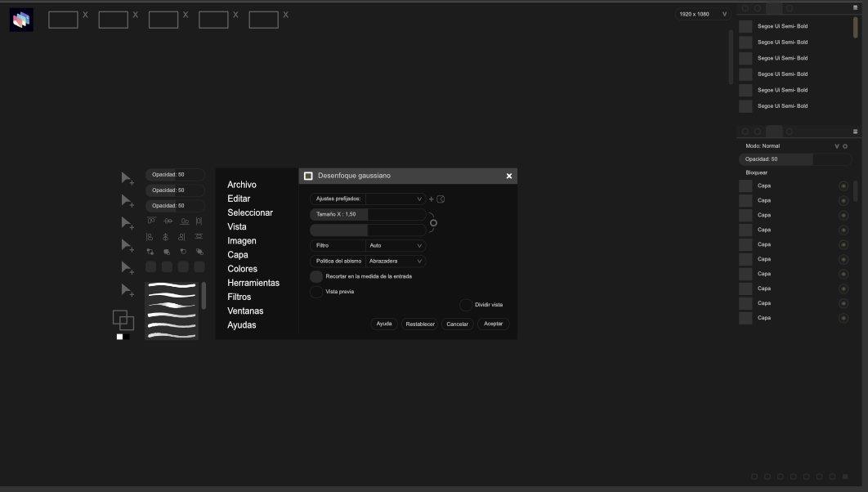Image resolution: width=868 pixels, height=492 pixels.
Task: Select the black background color swatch
Action: click(x=126, y=337)
